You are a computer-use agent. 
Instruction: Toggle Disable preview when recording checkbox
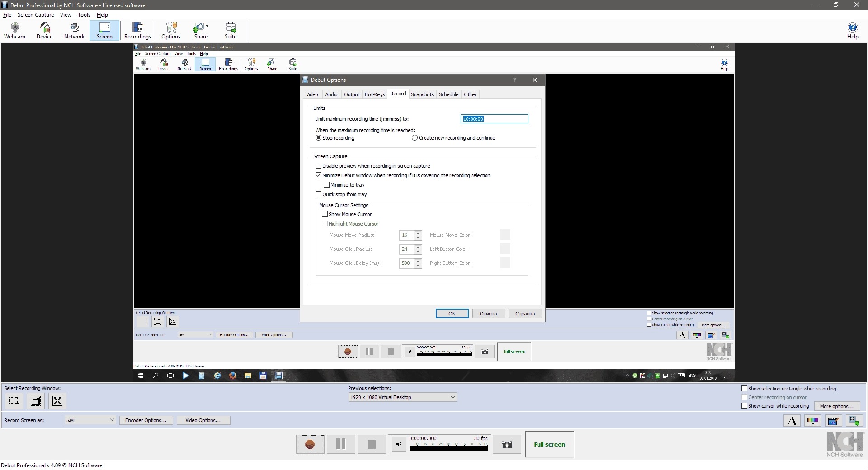pos(373,166)
